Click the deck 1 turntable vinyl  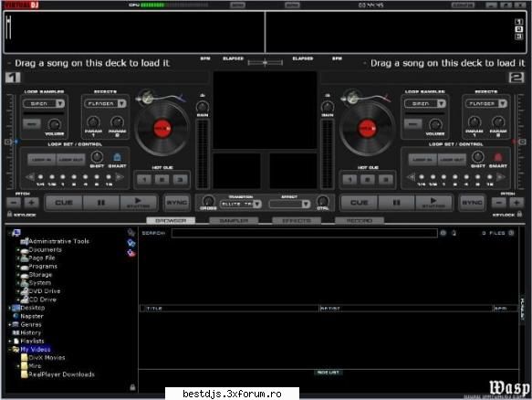coord(162,129)
